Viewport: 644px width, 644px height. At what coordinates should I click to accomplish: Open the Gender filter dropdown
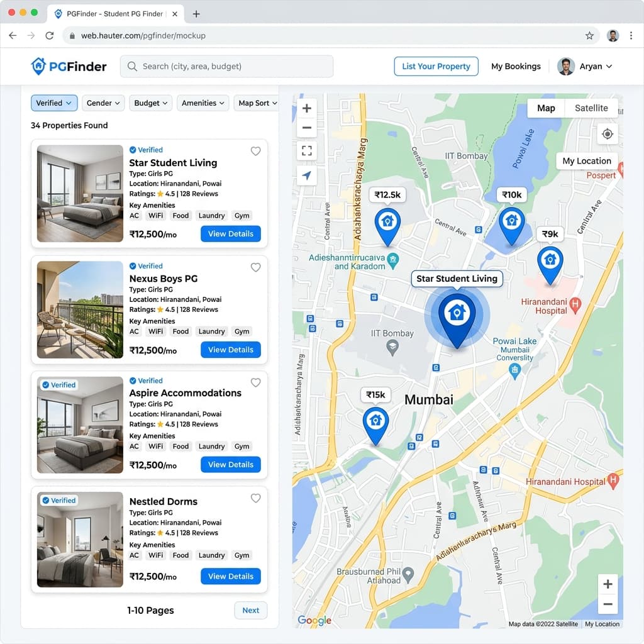coord(103,103)
